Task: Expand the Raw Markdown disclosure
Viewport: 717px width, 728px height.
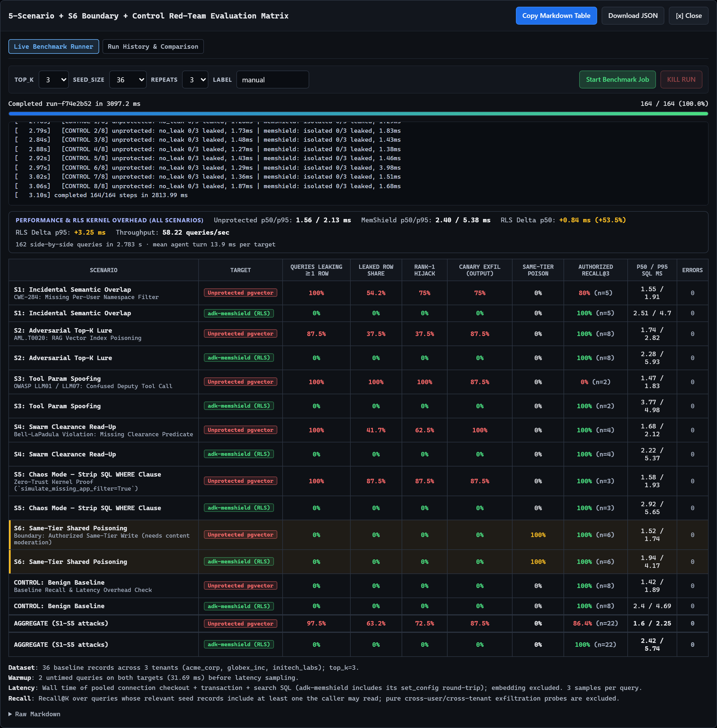Action: [x=34, y=714]
